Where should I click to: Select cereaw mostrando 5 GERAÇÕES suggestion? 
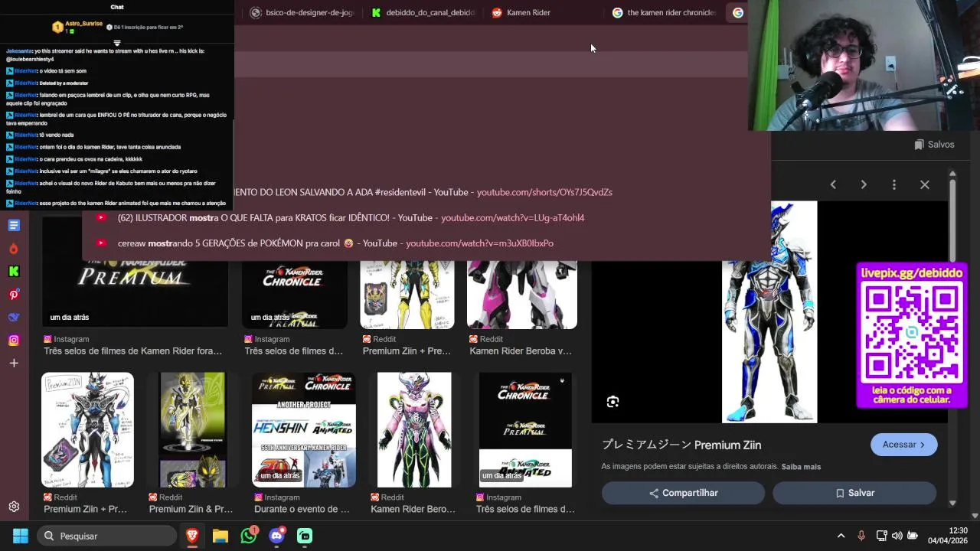pos(426,243)
